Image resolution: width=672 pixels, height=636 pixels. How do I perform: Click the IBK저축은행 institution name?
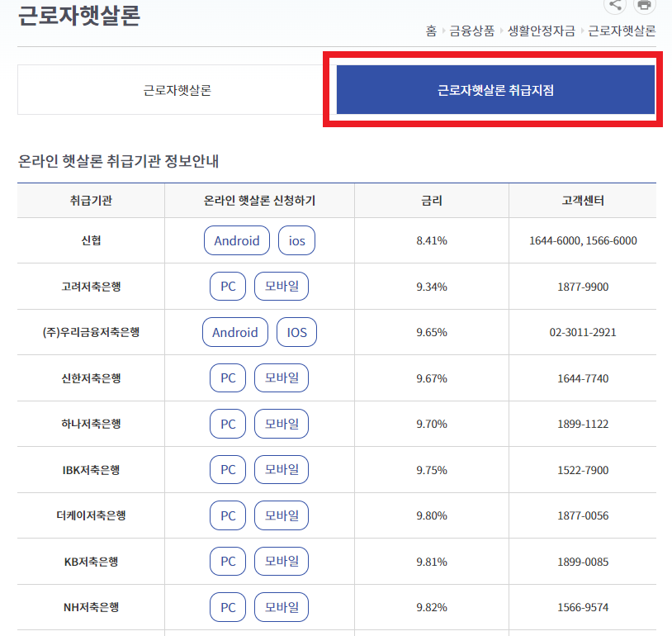coord(91,470)
